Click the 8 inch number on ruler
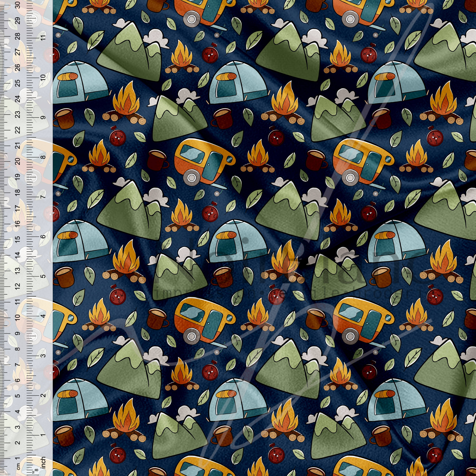Viewport: 476px width, 476px height. click(43, 157)
